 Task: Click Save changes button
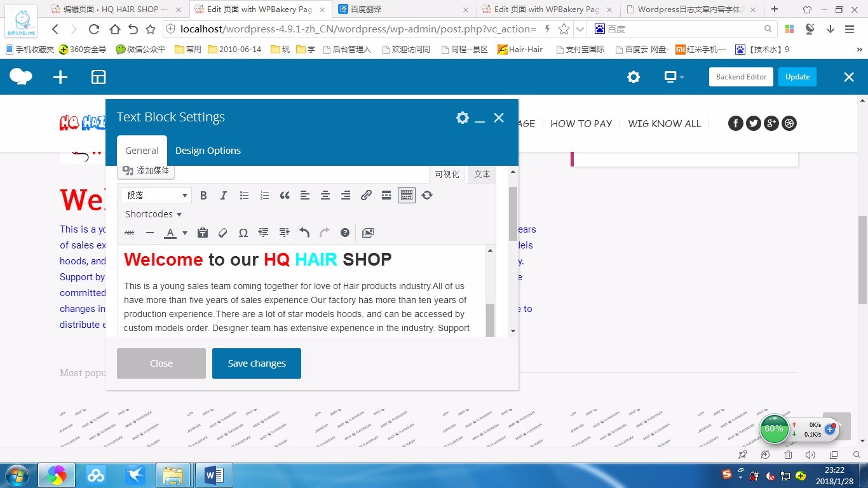[x=257, y=363]
